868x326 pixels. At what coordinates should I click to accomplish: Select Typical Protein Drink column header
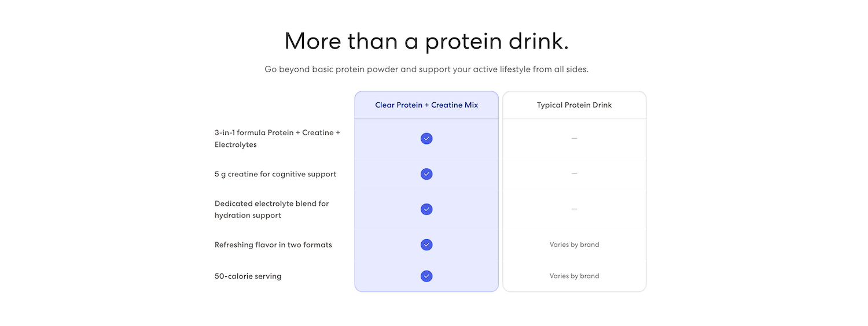coord(574,105)
